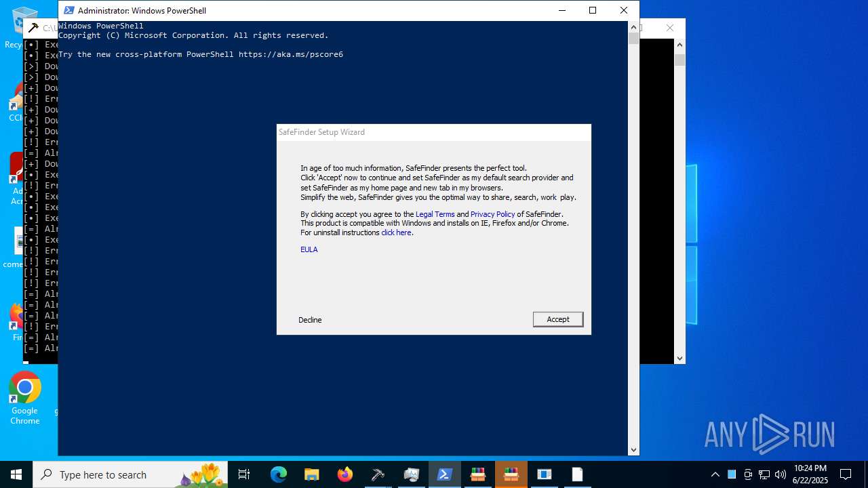Launch Microsoft Edge from the taskbar

(x=278, y=474)
